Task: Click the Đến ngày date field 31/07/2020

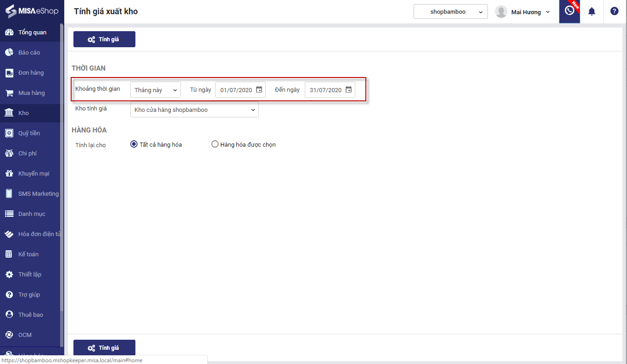Action: [330, 90]
